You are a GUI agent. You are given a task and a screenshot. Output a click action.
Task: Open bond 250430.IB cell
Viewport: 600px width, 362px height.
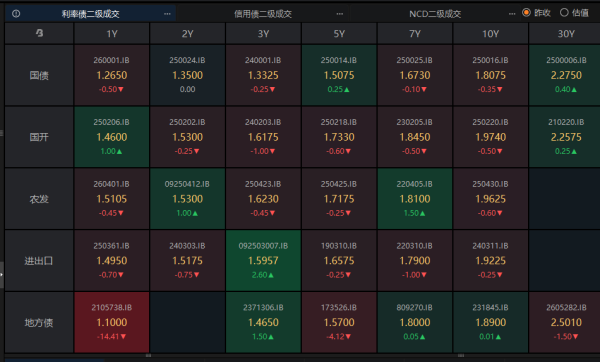491,199
